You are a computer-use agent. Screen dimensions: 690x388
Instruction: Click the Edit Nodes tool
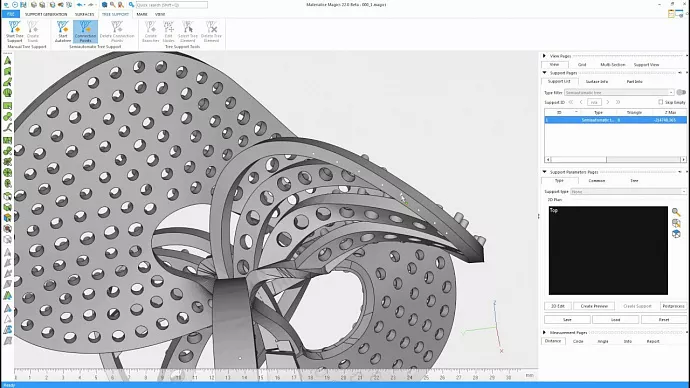[x=169, y=31]
